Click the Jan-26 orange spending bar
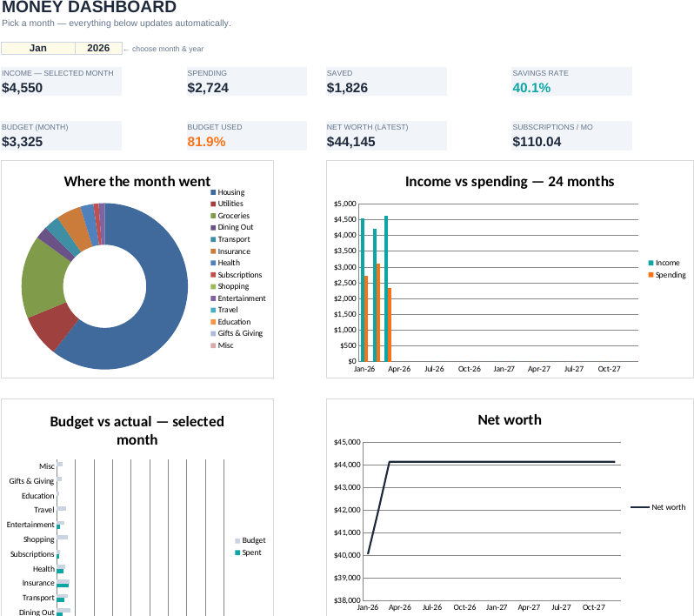The height and width of the screenshot is (616, 694). (366, 318)
